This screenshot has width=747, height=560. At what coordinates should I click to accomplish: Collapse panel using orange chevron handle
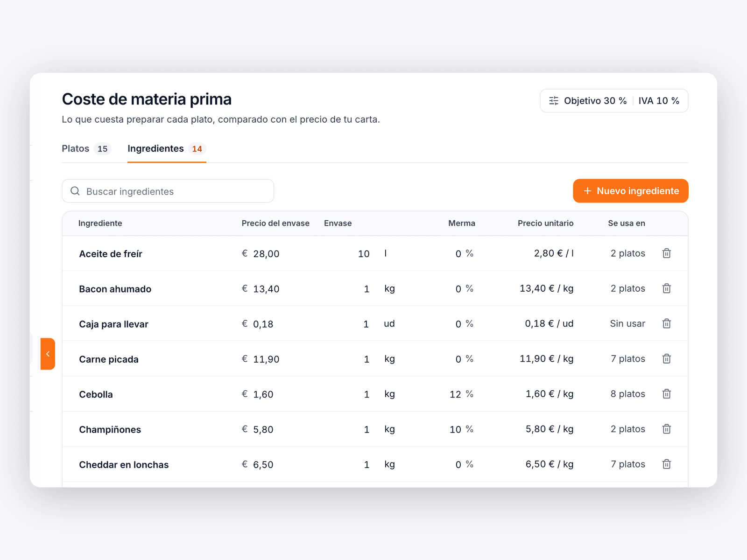pyautogui.click(x=48, y=354)
